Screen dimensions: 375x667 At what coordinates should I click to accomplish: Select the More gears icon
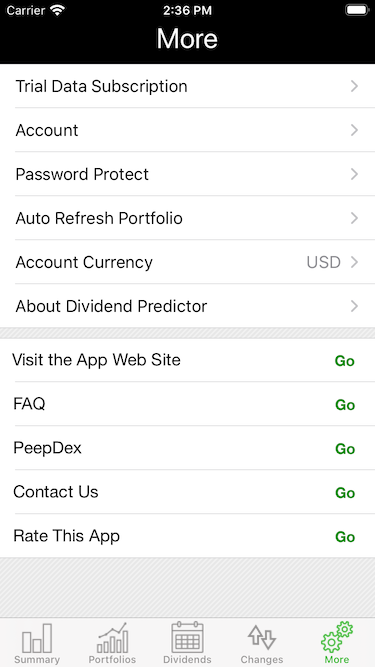337,637
